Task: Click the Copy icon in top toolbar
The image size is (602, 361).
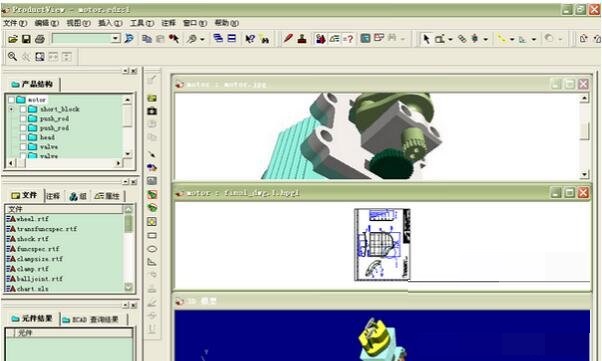Action: tap(147, 39)
